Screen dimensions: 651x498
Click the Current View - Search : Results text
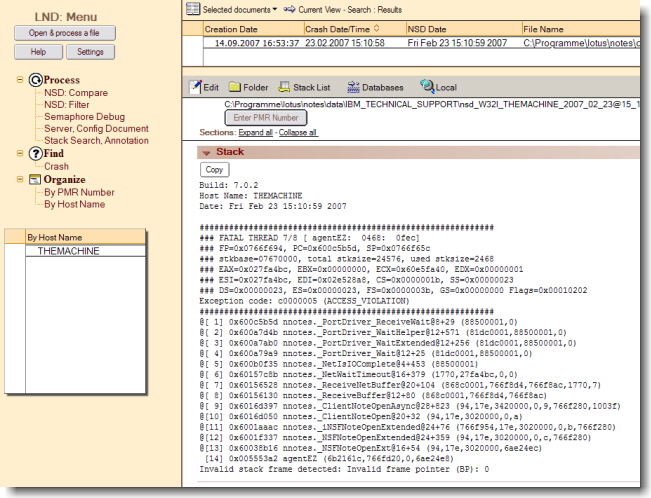coord(350,10)
